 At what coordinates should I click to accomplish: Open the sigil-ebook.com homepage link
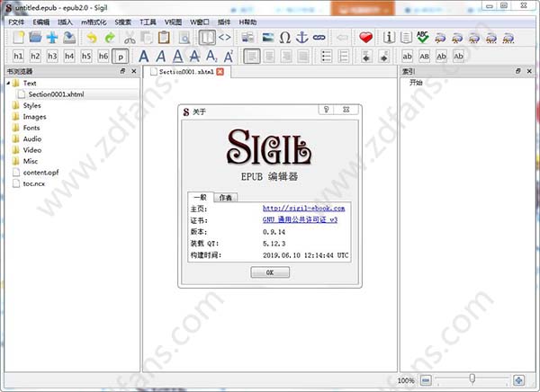point(303,209)
